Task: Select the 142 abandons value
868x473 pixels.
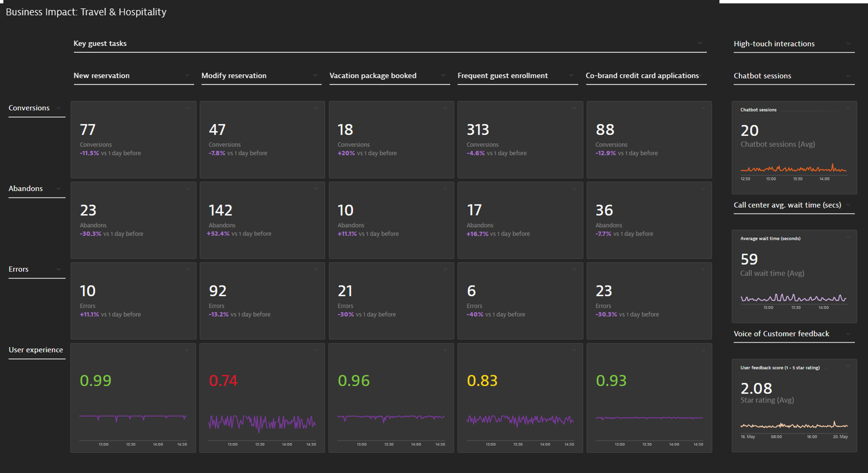Action: click(x=220, y=210)
